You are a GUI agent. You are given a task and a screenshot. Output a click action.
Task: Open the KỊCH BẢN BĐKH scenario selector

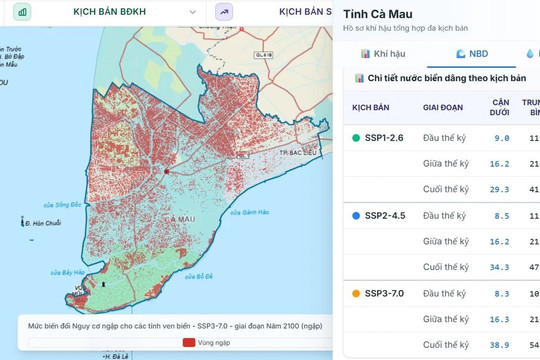(105, 12)
